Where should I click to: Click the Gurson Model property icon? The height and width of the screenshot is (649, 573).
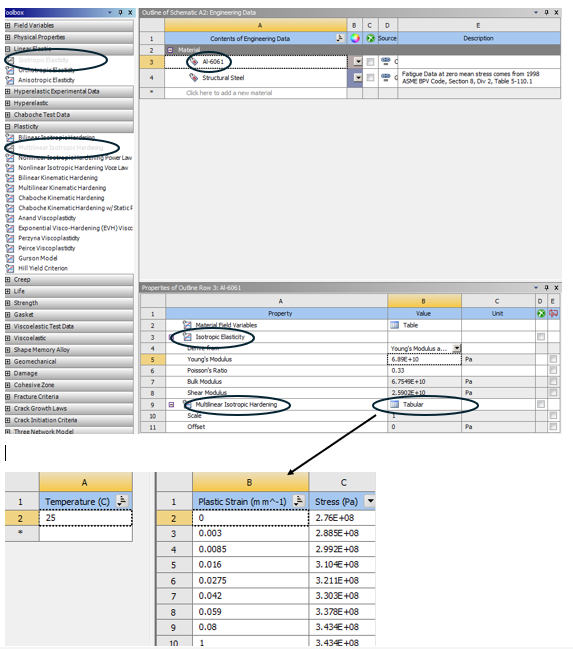click(10, 258)
